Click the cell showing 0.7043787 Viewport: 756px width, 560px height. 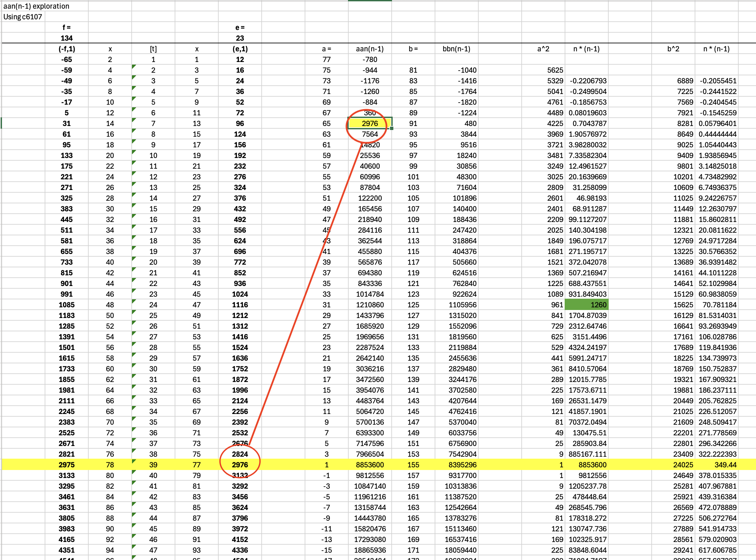pos(586,123)
